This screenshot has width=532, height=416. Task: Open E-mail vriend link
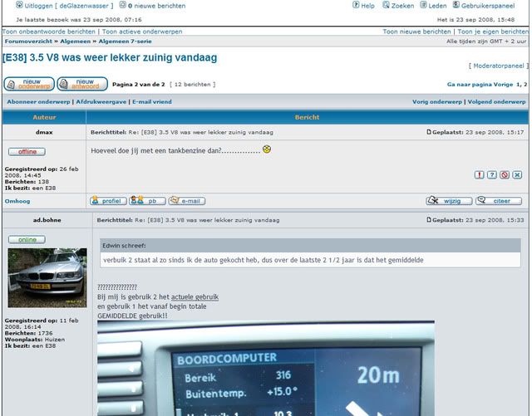point(152,101)
